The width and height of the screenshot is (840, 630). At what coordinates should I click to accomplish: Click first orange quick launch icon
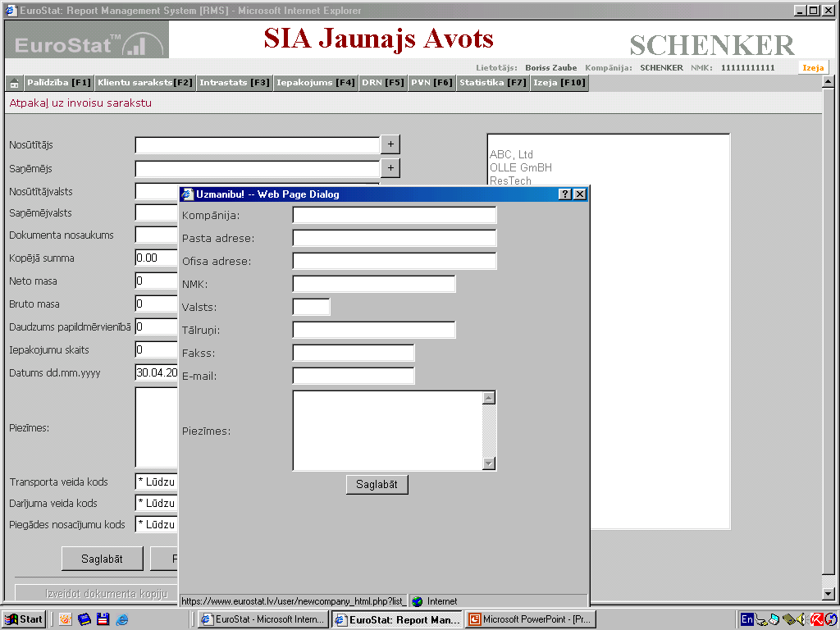(x=66, y=620)
